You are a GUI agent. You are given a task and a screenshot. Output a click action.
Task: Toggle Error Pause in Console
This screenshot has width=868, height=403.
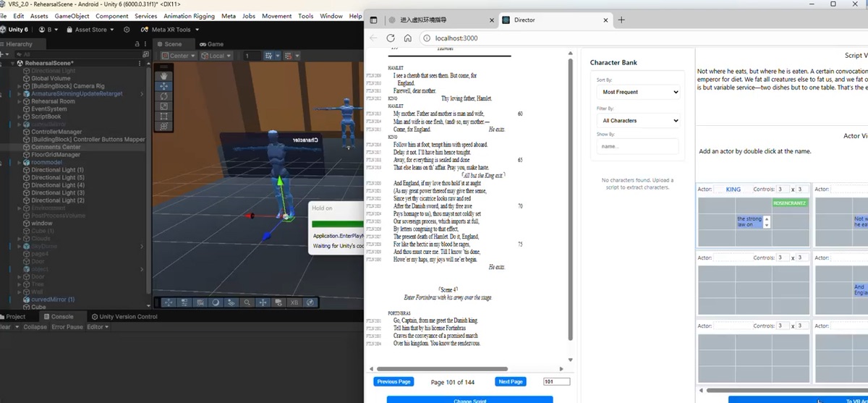(67, 327)
